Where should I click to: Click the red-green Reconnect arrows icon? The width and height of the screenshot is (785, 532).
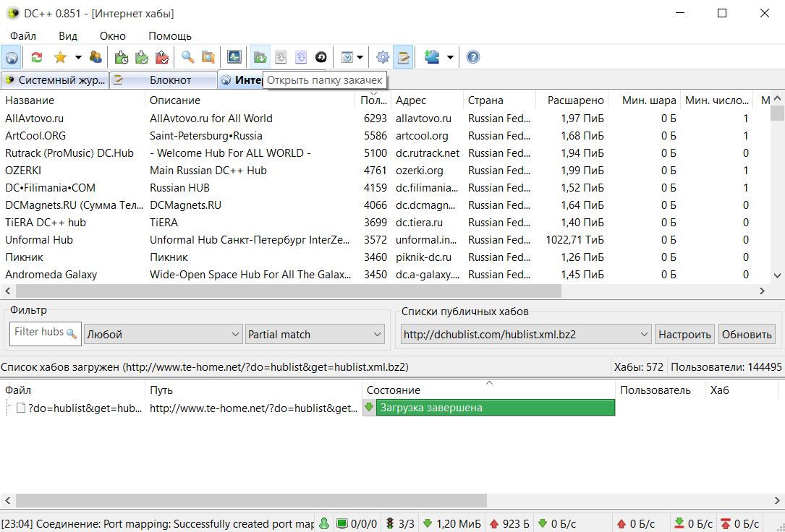[37, 58]
